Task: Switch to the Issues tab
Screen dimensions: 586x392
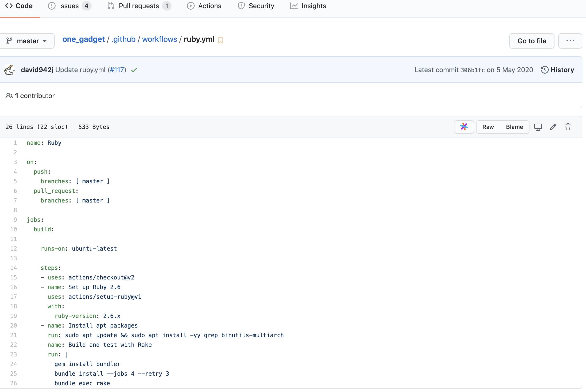Action: (69, 6)
